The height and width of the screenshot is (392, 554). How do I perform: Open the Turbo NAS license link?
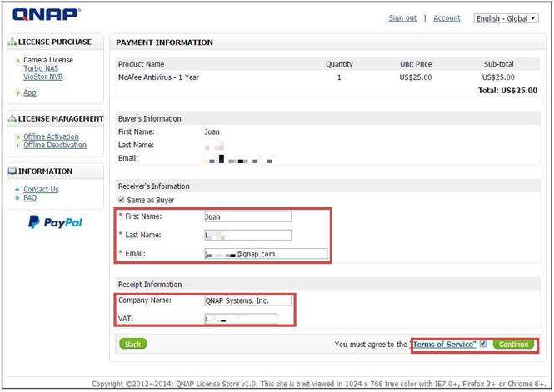click(41, 68)
